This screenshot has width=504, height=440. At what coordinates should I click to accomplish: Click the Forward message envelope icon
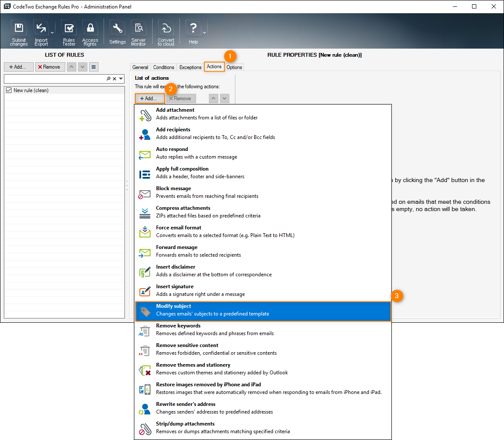pyautogui.click(x=145, y=253)
